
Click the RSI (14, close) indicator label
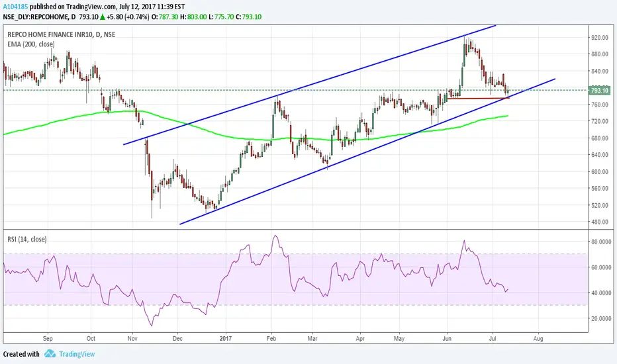(x=27, y=240)
